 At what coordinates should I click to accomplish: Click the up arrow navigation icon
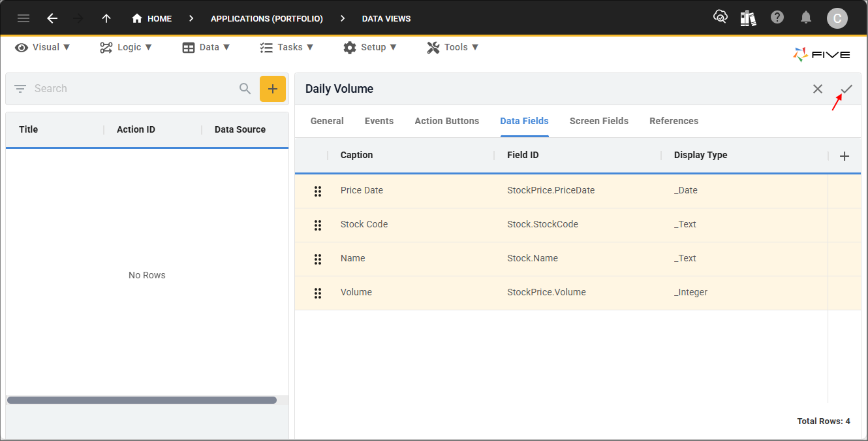(x=106, y=18)
